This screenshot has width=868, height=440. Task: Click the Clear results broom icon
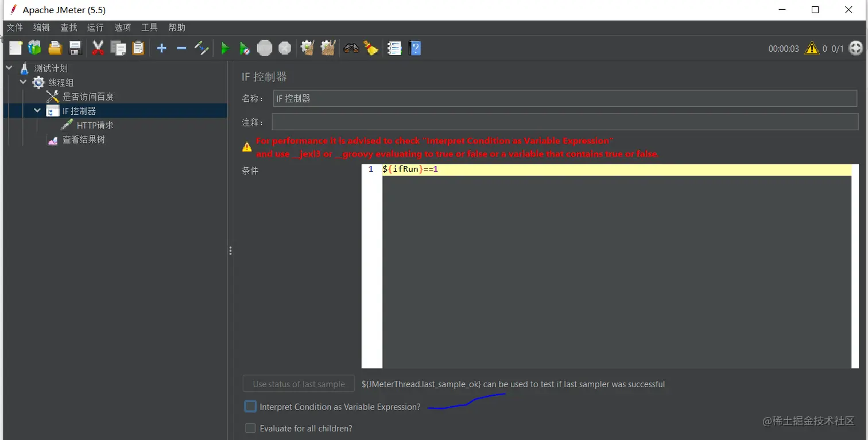(308, 48)
